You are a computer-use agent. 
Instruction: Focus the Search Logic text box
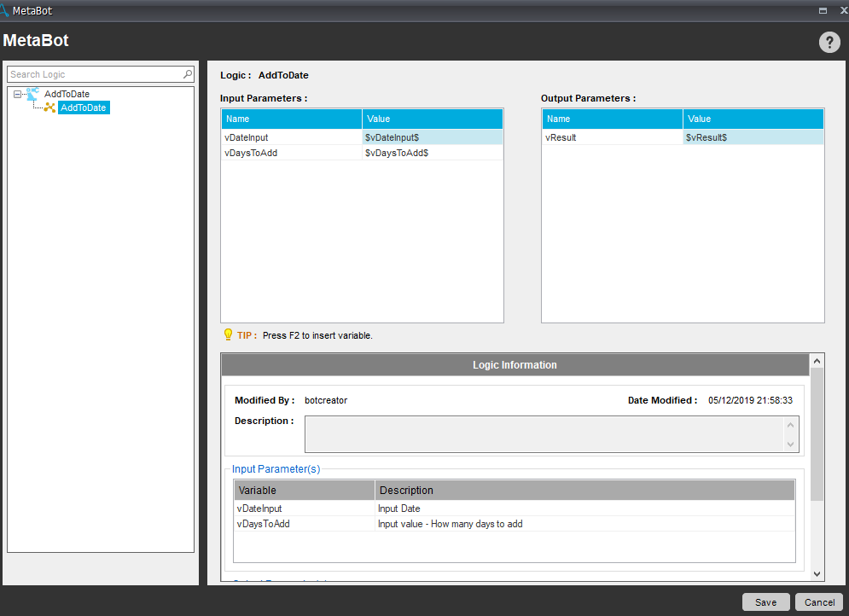tap(94, 75)
